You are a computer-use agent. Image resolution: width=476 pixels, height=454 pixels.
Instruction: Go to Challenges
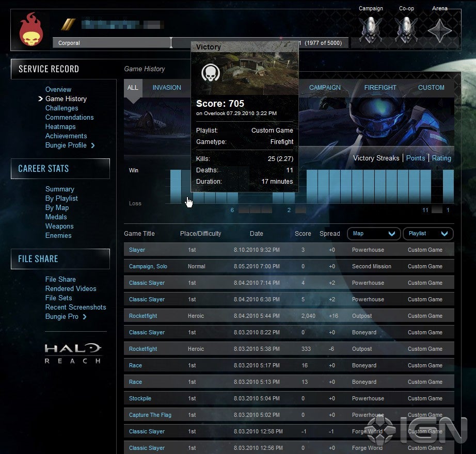[x=61, y=108]
